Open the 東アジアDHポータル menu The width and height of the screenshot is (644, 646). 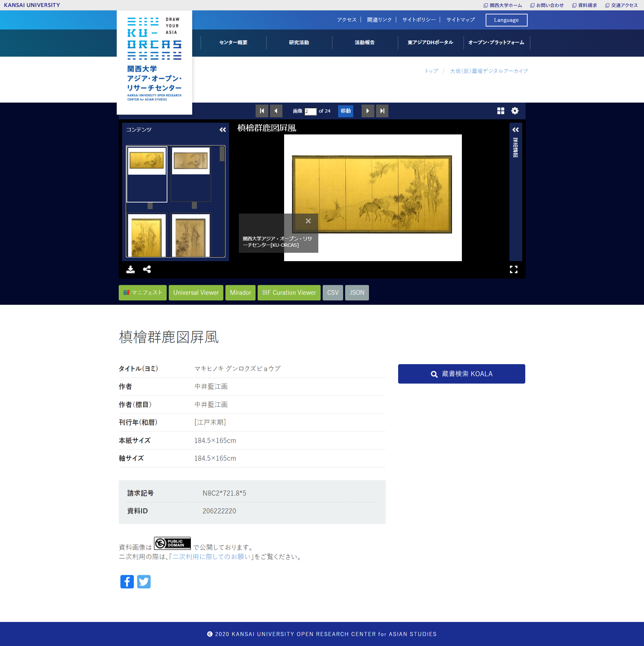click(x=431, y=43)
